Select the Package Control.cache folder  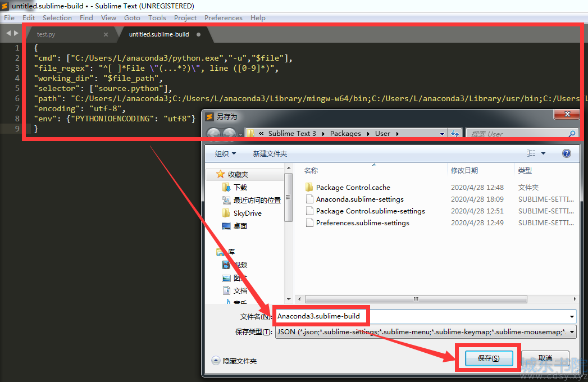[348, 187]
